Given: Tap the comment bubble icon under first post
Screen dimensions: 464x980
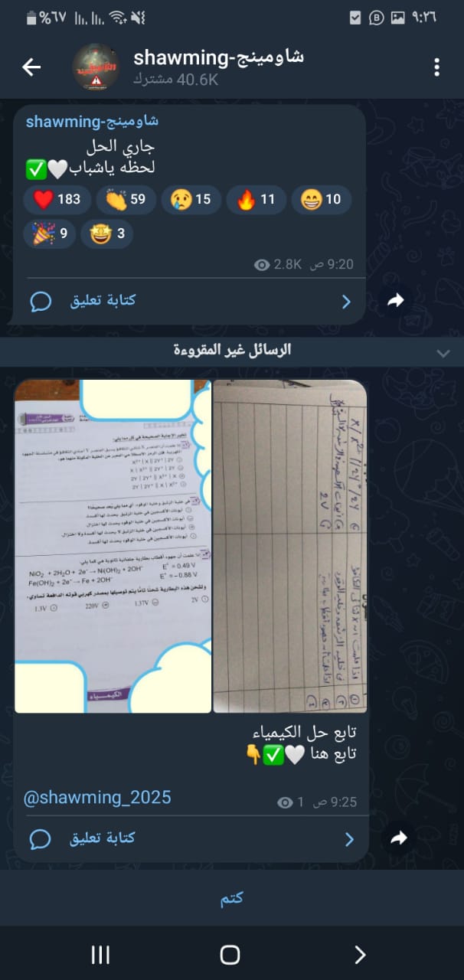Looking at the screenshot, I should [41, 302].
